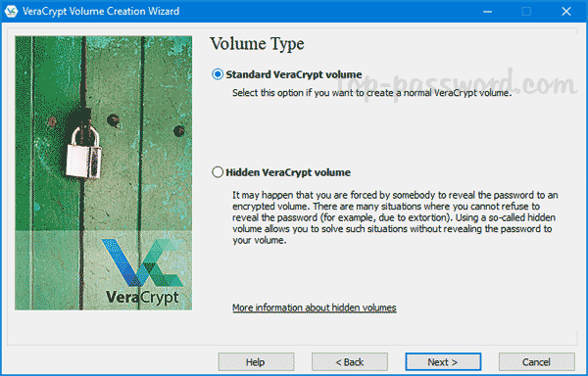Minimize the VeraCrypt wizard window

point(487,11)
